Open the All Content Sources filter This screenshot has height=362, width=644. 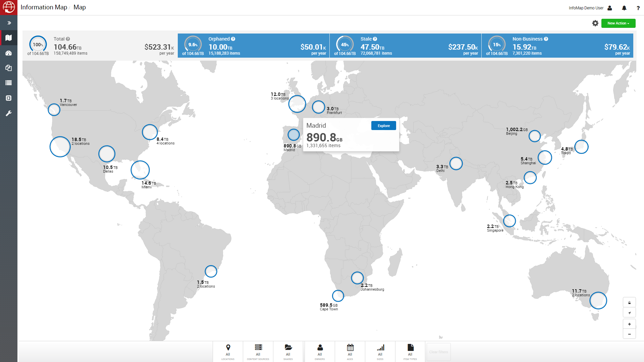[x=258, y=352]
